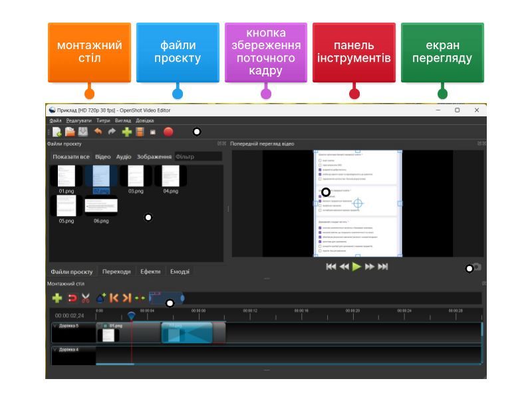
Task: Toggle snapping with the red magnet icon
Action: [x=72, y=299]
